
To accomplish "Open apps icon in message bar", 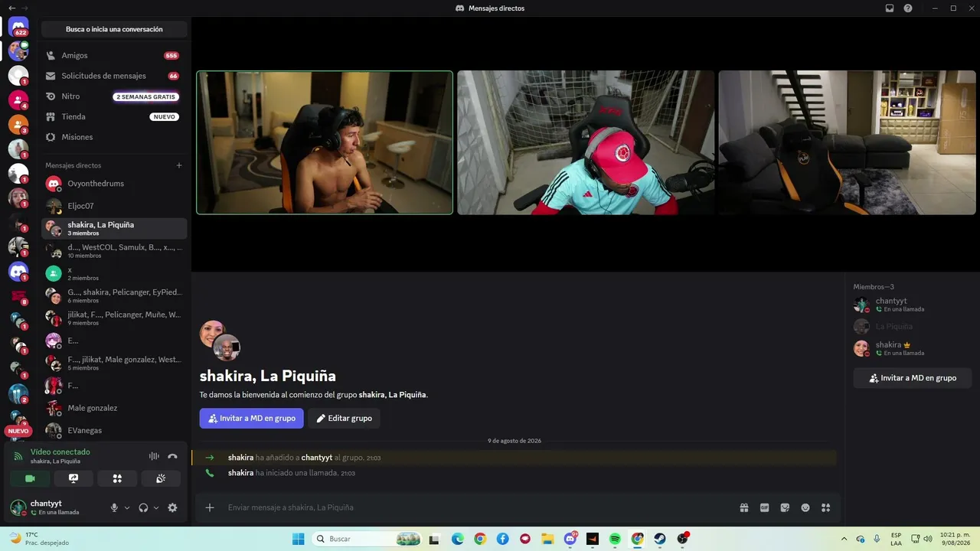I will [825, 507].
